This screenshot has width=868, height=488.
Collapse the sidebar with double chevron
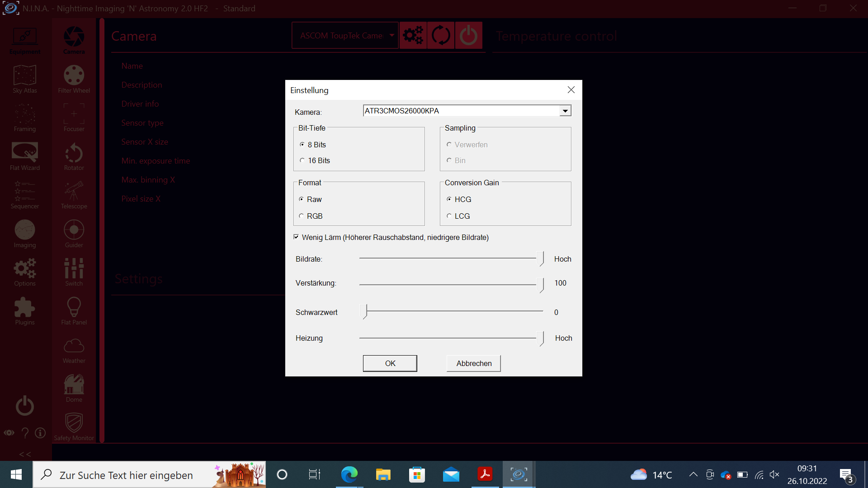25,454
